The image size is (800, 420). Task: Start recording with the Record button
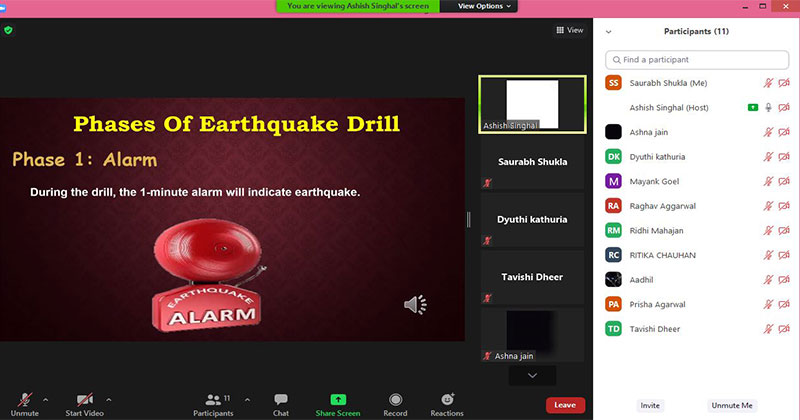395,404
